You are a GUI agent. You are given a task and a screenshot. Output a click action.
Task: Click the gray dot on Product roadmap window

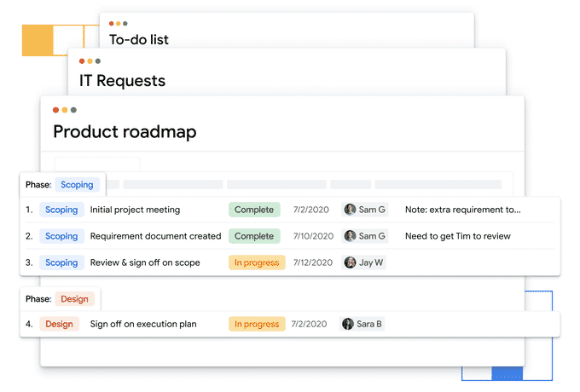(73, 110)
